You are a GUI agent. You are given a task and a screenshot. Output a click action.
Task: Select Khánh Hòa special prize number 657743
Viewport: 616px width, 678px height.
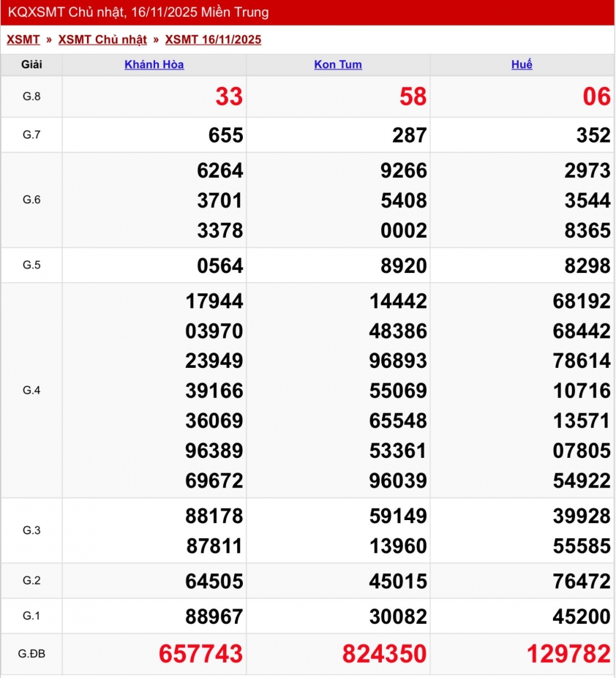202,654
